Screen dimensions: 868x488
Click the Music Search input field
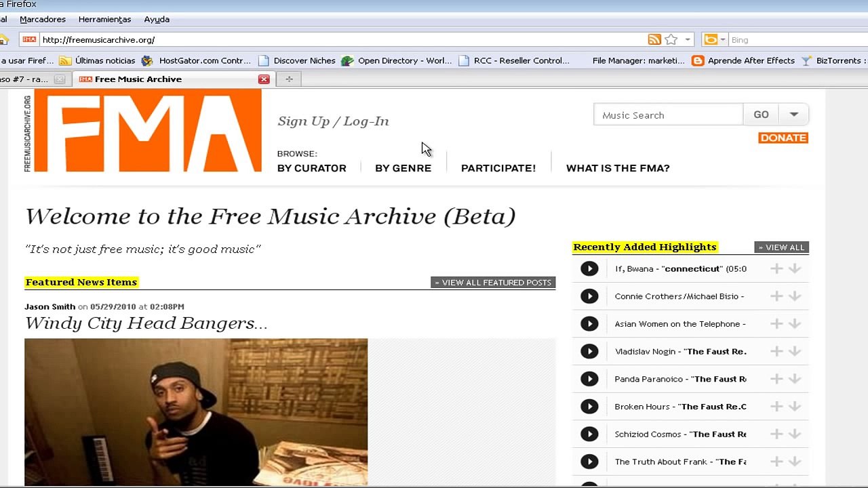coord(668,115)
